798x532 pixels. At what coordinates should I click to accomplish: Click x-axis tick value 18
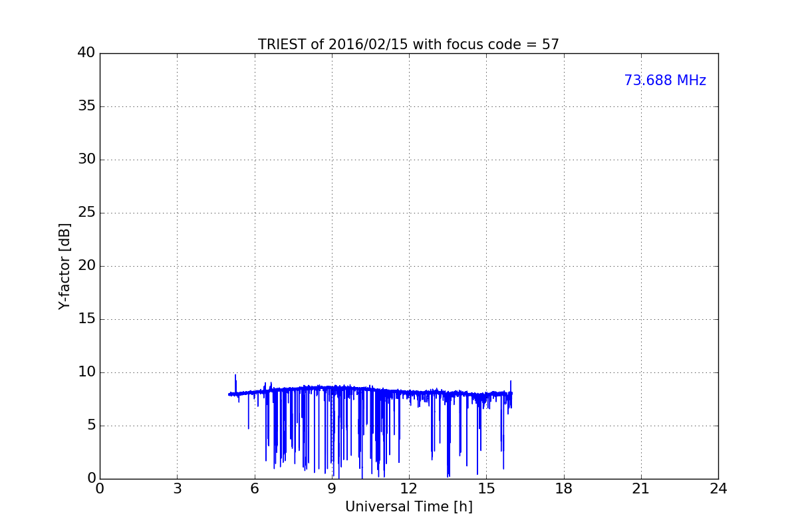click(x=564, y=489)
